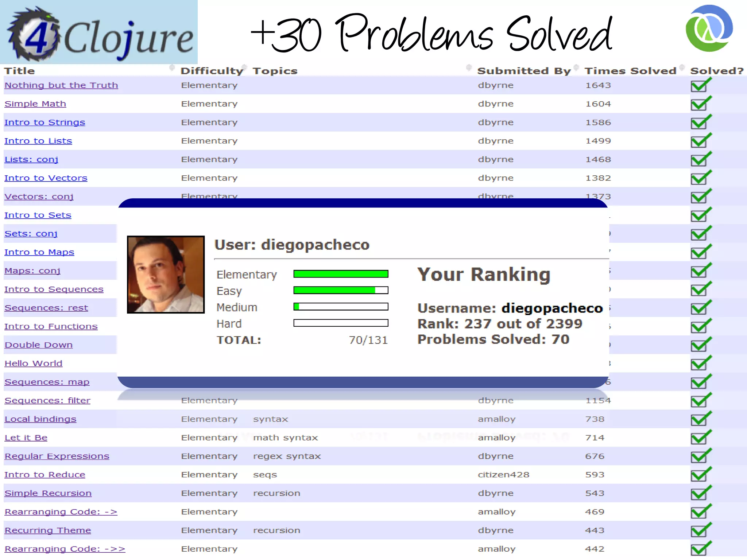Viewport: 747px width, 560px height.
Task: Open the Rearranging Code: -> problem
Action: tap(61, 512)
